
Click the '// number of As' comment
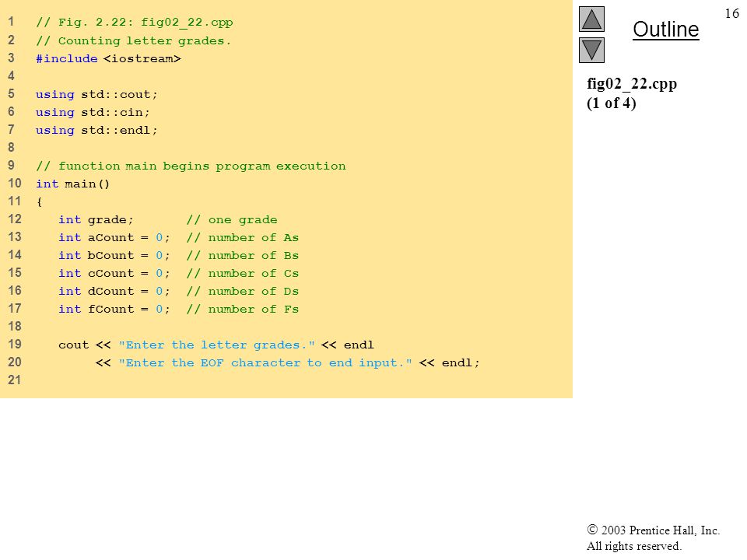point(243,238)
